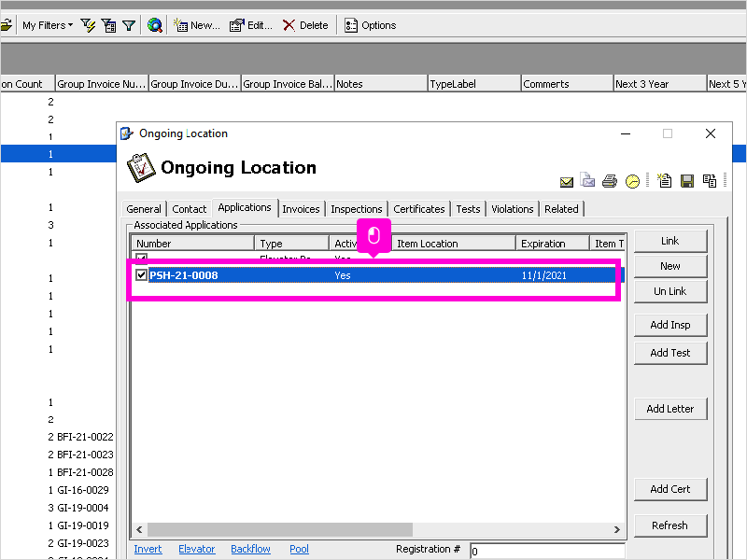Click the yellow clock icon

633,181
